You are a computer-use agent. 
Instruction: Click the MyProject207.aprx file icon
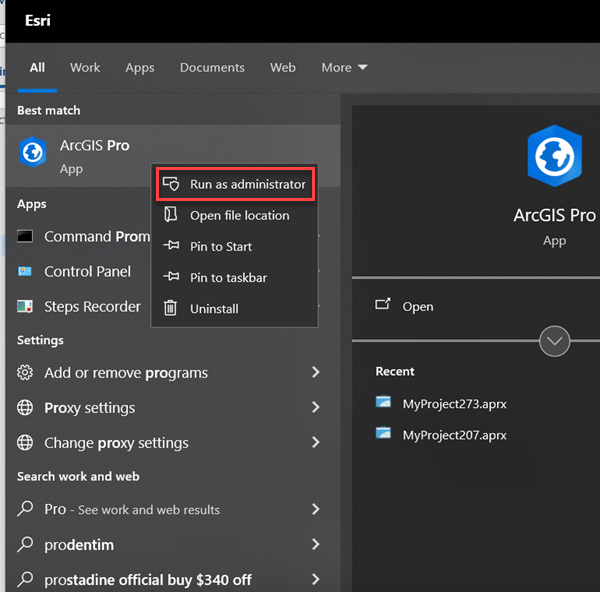tap(383, 433)
